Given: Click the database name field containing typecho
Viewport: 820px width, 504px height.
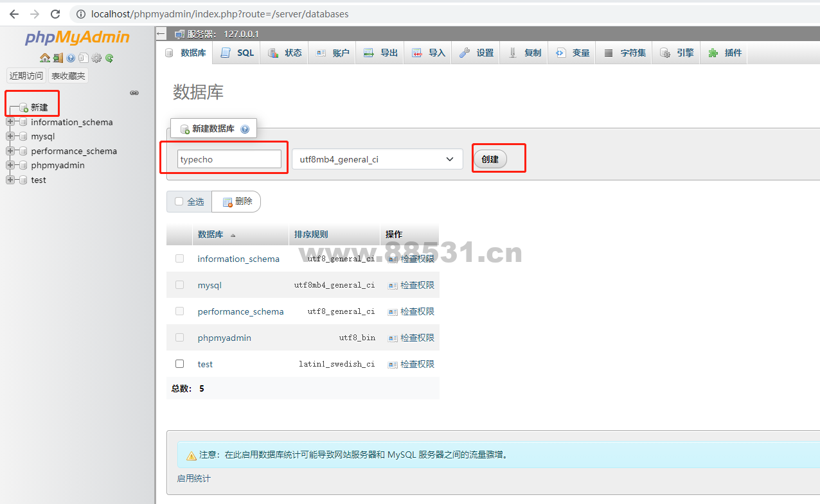Looking at the screenshot, I should click(x=229, y=159).
